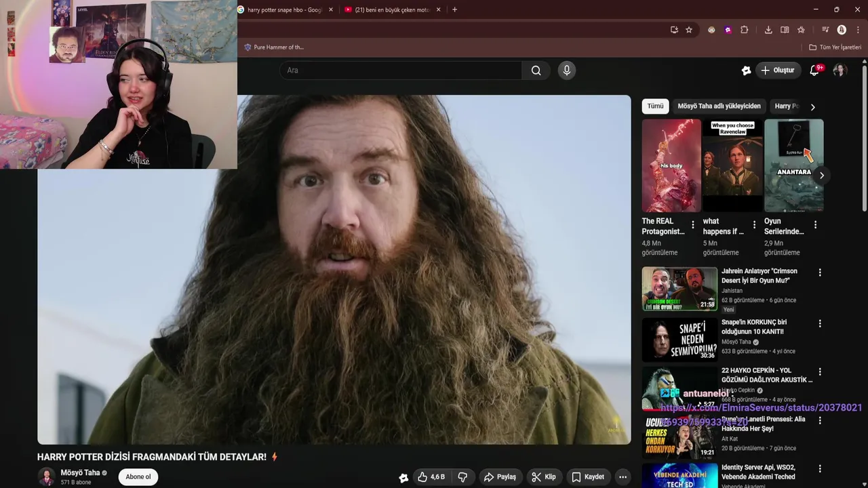The height and width of the screenshot is (488, 868).
Task: Like the video with thumbs up
Action: [431, 477]
